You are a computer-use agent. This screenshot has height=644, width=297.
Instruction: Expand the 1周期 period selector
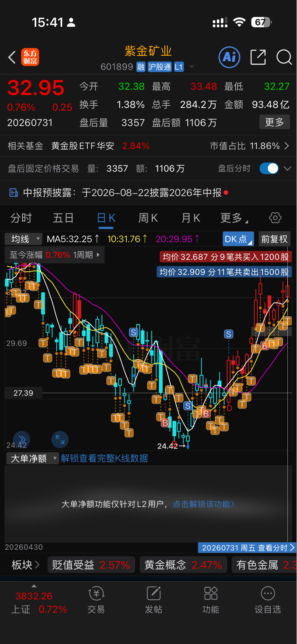click(87, 255)
